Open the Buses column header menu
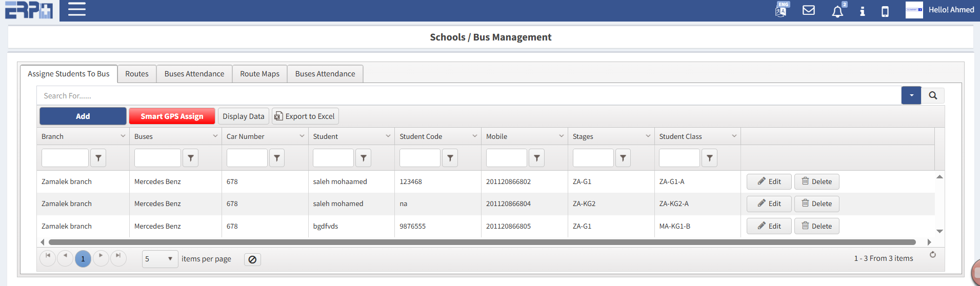This screenshot has width=980, height=286. (x=215, y=136)
